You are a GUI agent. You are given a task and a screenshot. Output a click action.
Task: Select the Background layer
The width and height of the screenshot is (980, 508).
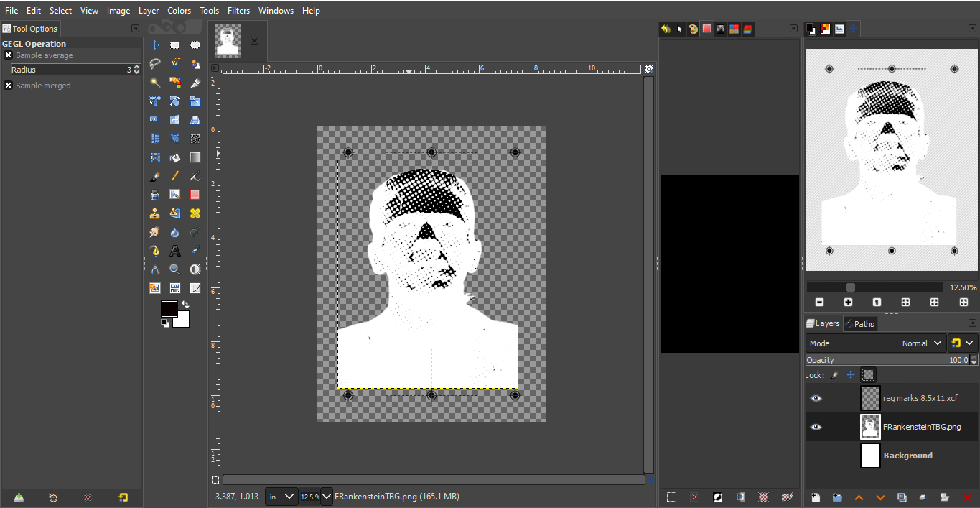point(907,456)
